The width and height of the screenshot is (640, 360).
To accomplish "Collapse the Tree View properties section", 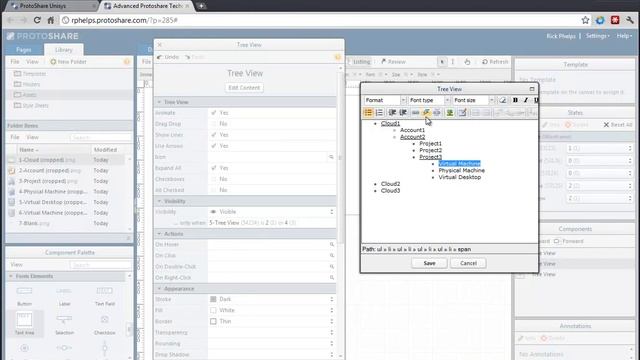I will 159,102.
